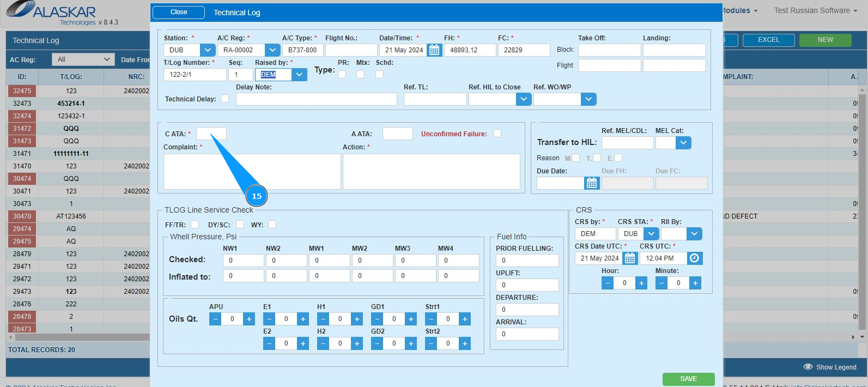
Task: Decrease GD1 oil quantity
Action: pyautogui.click(x=377, y=319)
